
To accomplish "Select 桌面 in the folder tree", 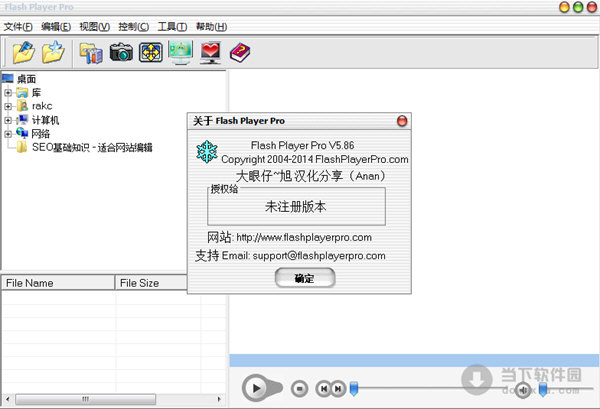I will pyautogui.click(x=26, y=79).
